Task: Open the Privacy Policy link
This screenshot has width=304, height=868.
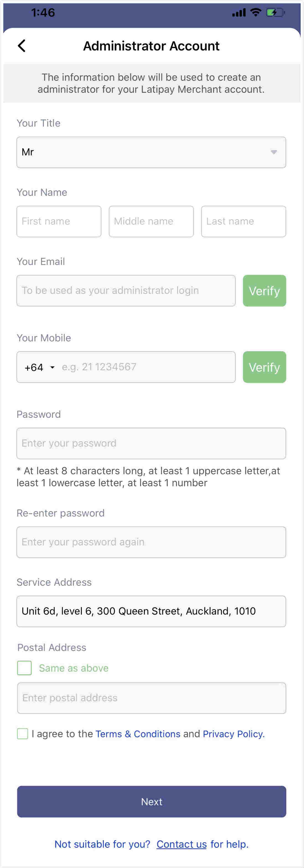Action: coord(233,734)
